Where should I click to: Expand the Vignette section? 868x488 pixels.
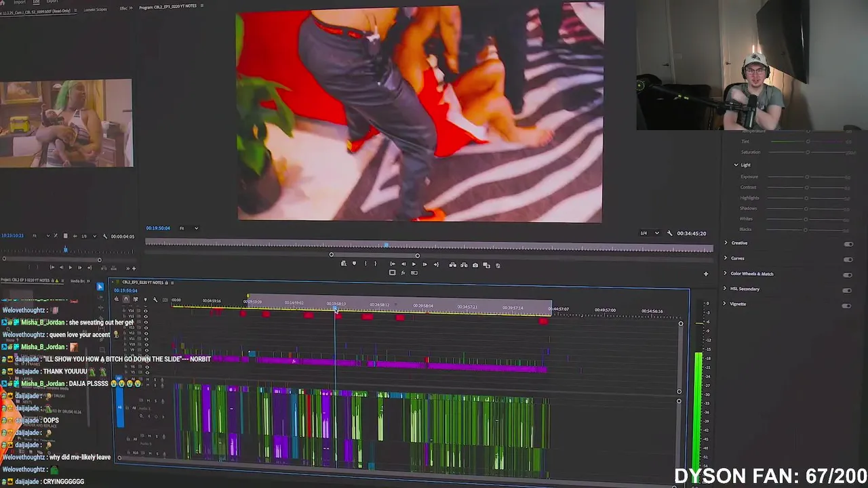pos(724,304)
